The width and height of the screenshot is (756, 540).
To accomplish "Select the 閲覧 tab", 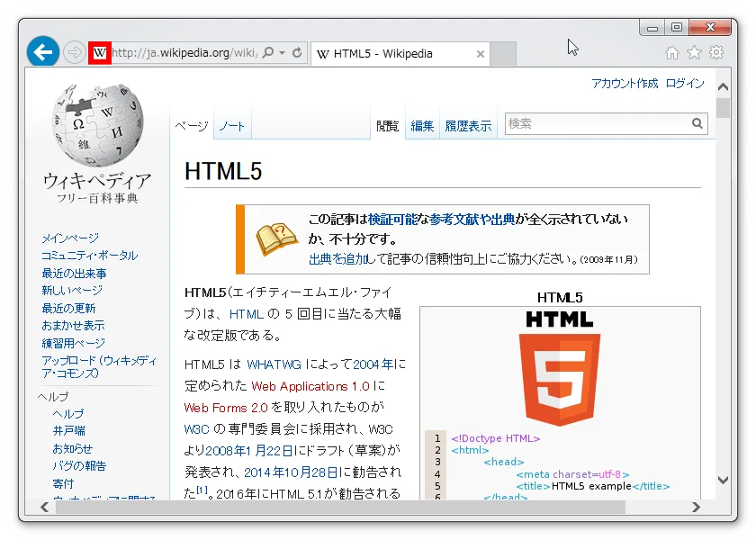I will [388, 126].
